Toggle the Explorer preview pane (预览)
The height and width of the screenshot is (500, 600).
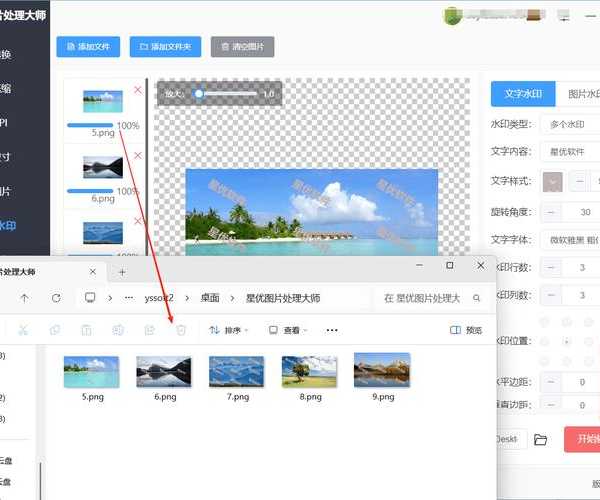466,330
